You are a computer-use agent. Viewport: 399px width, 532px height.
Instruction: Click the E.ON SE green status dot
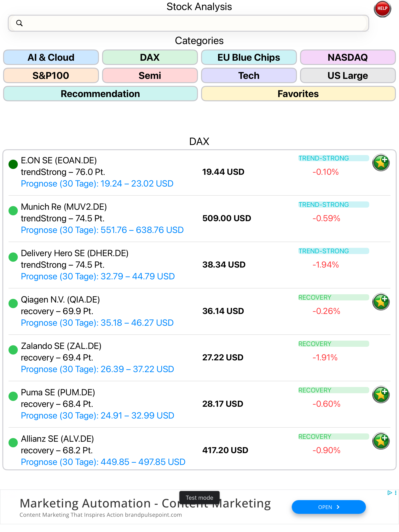(13, 164)
